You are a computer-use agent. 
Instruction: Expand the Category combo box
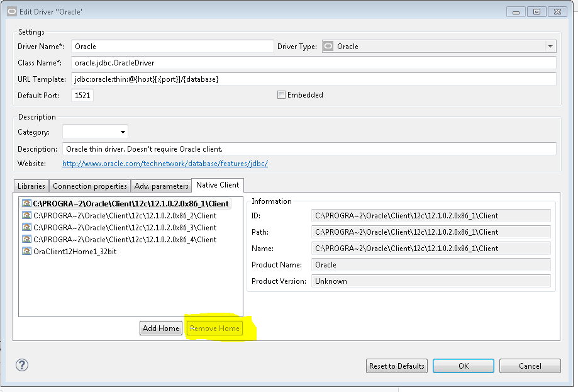coord(123,132)
